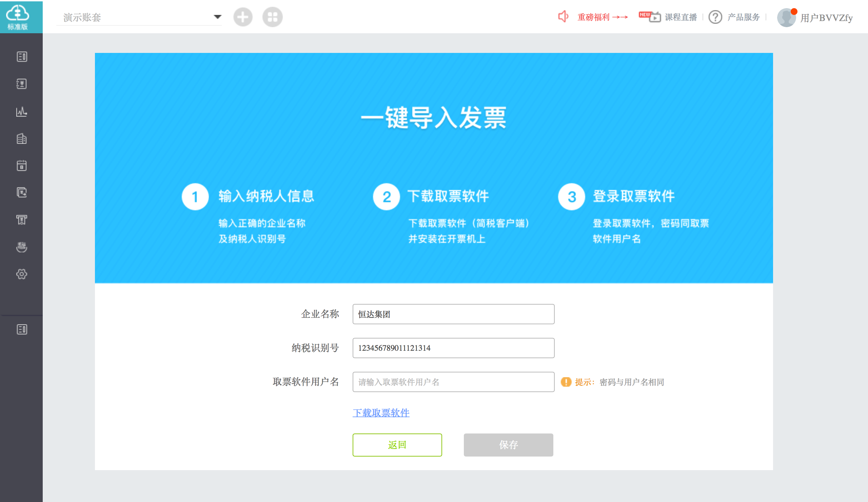Image resolution: width=868 pixels, height=502 pixels.
Task: Click the calendar period sidebar icon
Action: click(x=21, y=166)
